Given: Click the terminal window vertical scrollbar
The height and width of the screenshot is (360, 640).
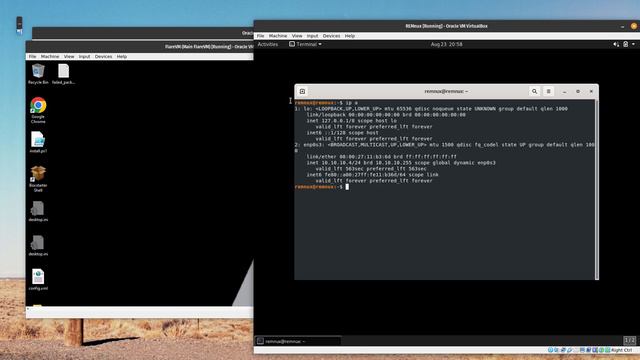Looking at the screenshot, I should 597,189.
